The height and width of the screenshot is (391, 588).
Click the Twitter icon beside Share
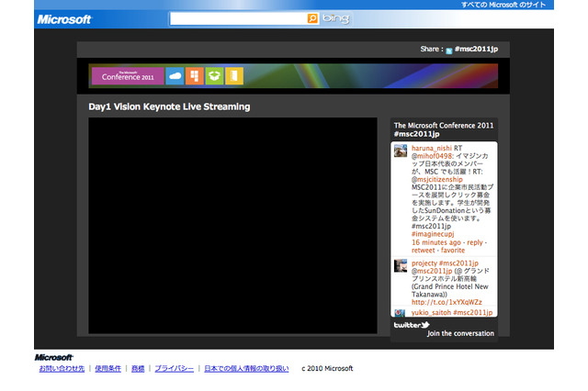448,51
